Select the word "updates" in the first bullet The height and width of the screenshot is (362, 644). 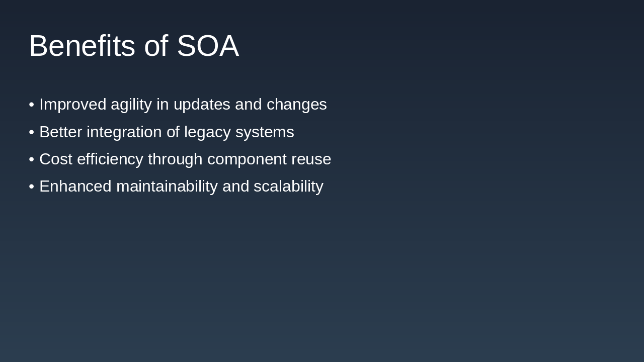(x=202, y=105)
